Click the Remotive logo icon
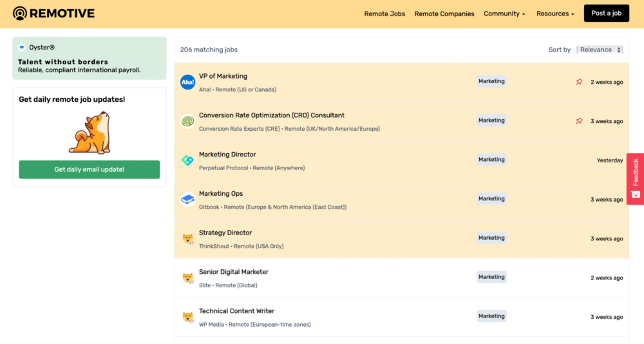The height and width of the screenshot is (344, 644). [x=20, y=14]
